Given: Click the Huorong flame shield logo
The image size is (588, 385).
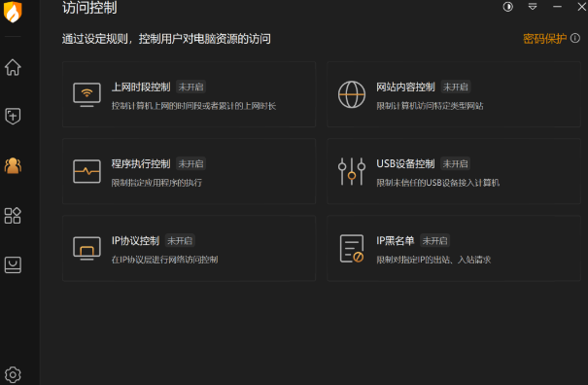Looking at the screenshot, I should point(13,12).
